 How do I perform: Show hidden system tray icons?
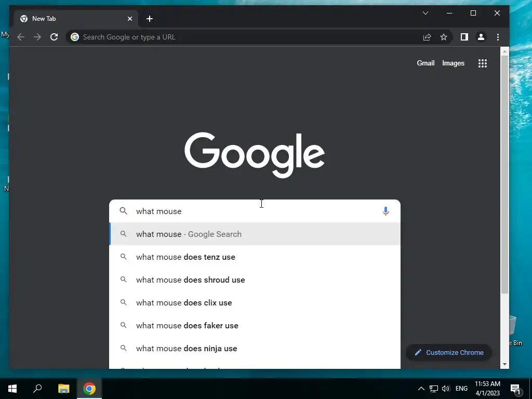click(421, 389)
